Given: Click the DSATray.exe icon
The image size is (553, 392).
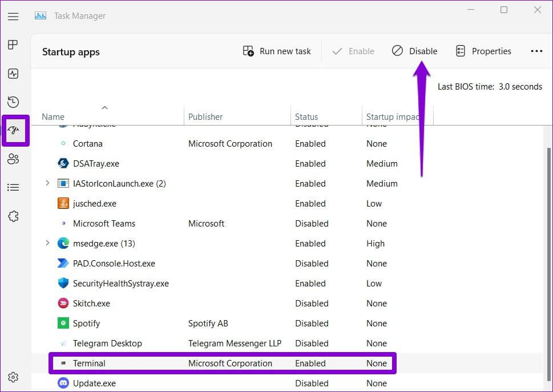Looking at the screenshot, I should 63,163.
